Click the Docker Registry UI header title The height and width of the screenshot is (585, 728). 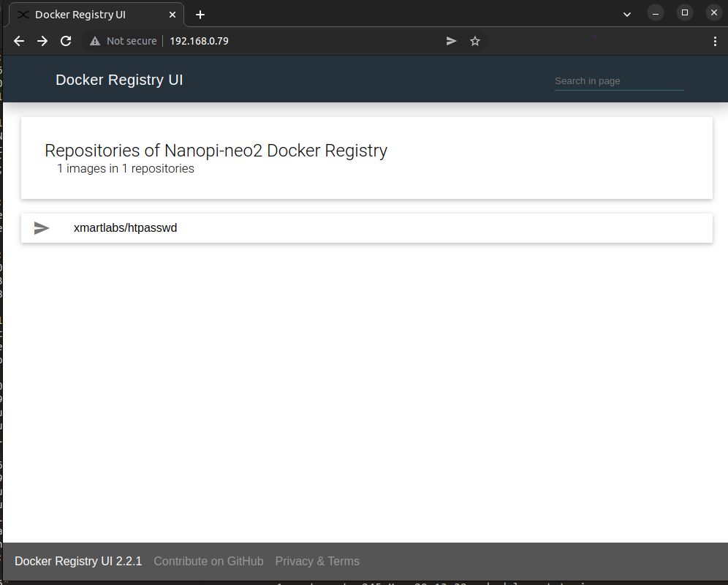pos(119,80)
